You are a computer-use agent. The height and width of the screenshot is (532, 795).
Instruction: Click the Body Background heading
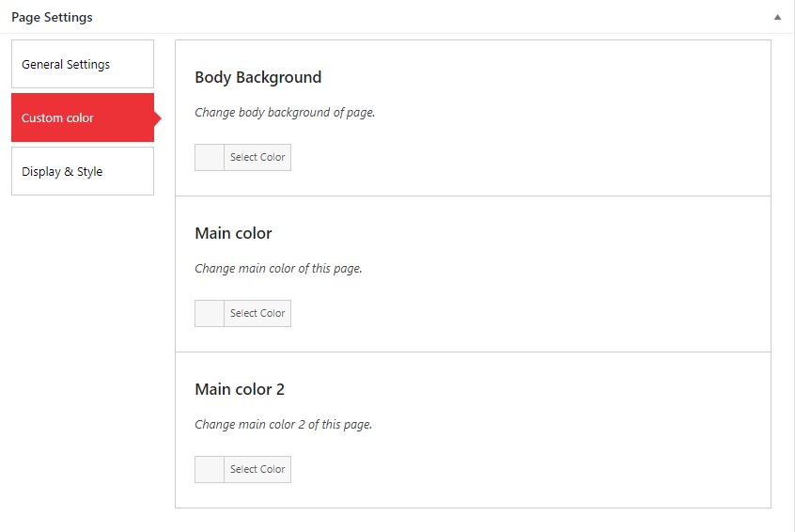258,77
